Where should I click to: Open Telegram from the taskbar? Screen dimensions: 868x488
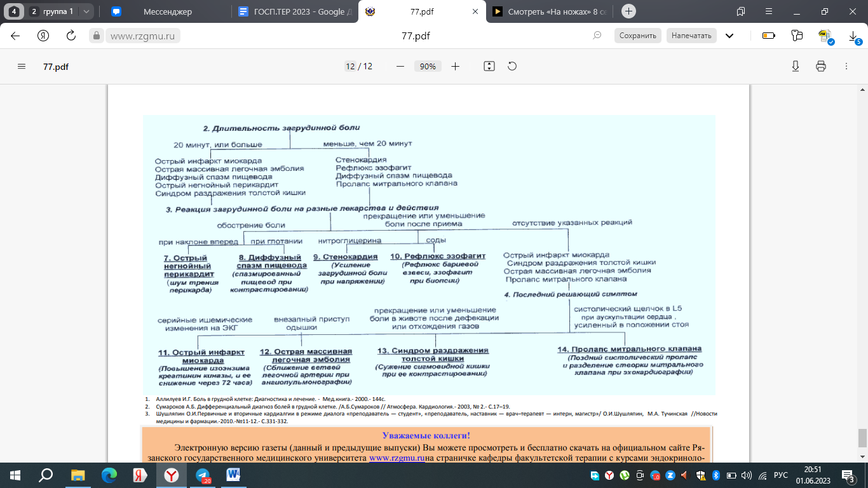(x=203, y=475)
